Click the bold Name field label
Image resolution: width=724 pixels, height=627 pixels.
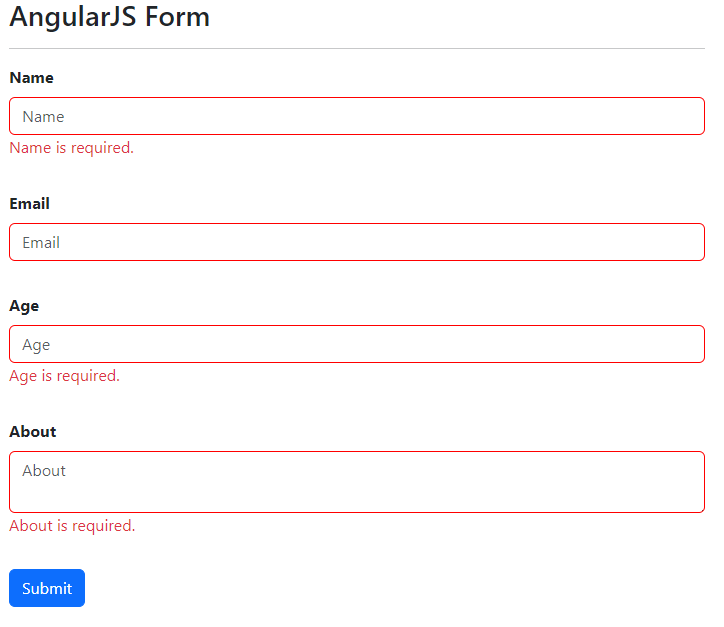point(31,78)
